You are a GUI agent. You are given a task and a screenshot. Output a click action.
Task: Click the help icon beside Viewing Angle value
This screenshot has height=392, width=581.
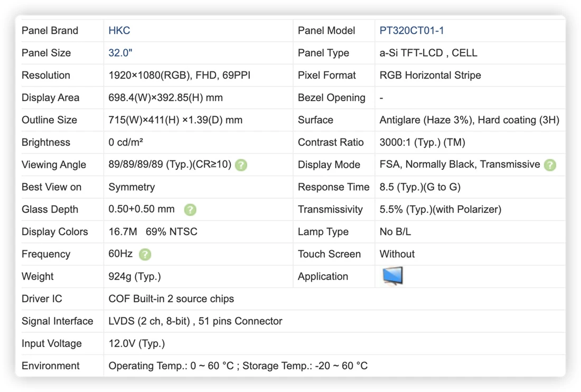(241, 165)
